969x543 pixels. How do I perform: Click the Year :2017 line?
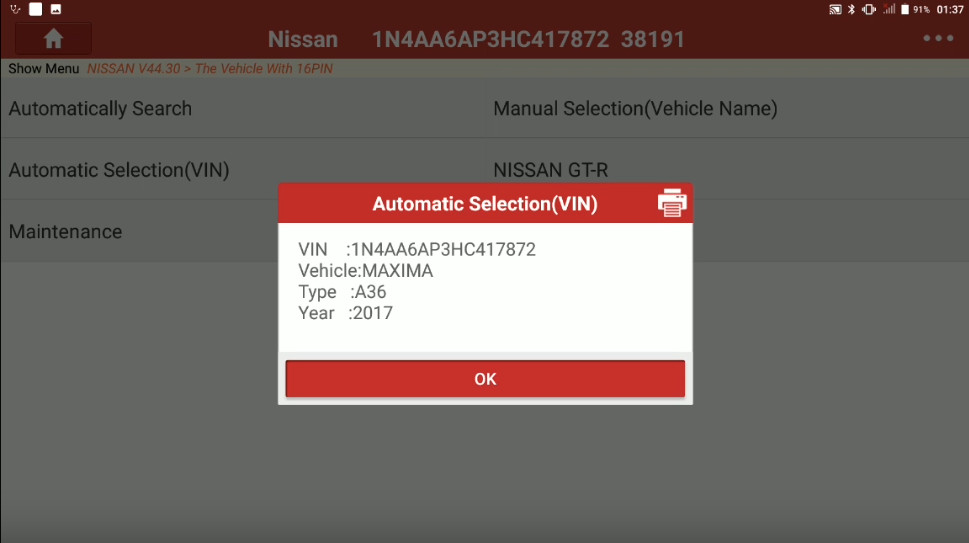345,313
